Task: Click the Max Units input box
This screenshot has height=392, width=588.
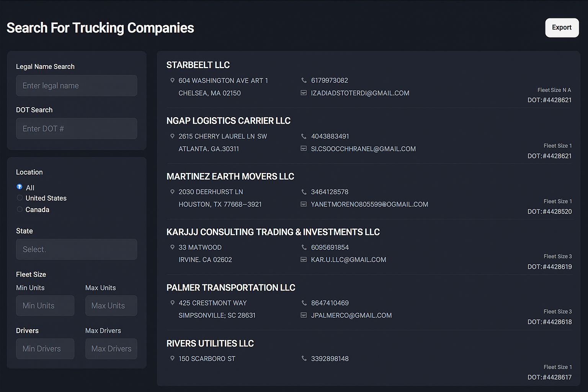Action: point(111,305)
